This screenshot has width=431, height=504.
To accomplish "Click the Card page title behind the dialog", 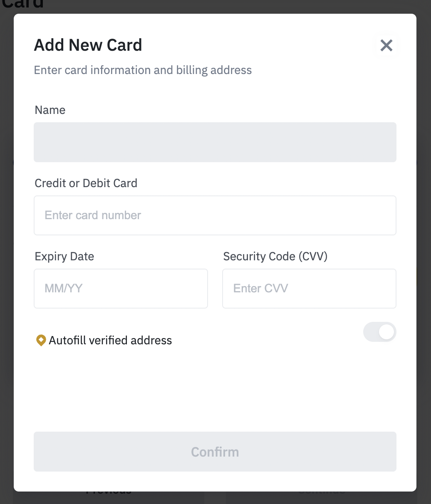I will pyautogui.click(x=23, y=4).
